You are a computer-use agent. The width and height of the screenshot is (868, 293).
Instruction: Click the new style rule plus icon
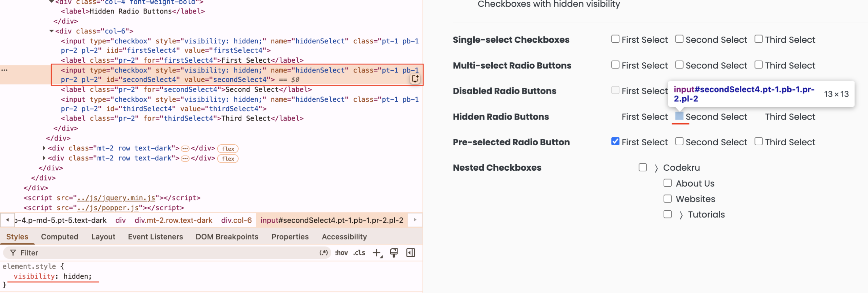(x=377, y=253)
